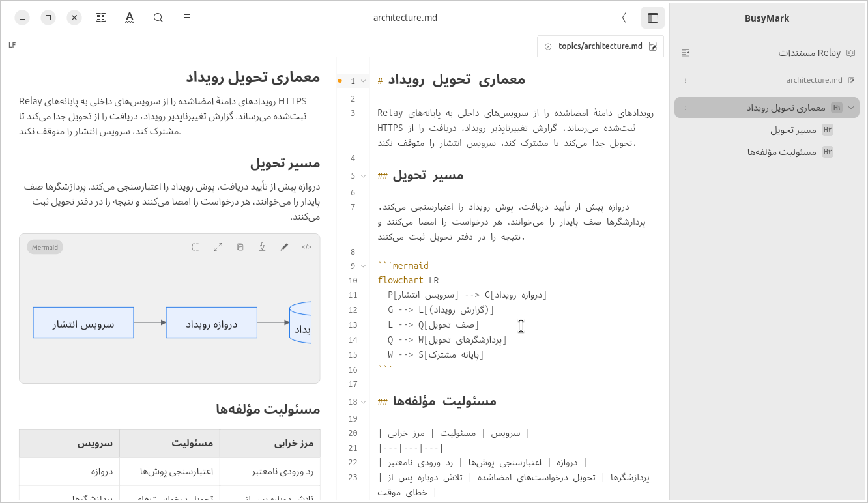
Task: Click the architecture.md window title
Action: (405, 18)
